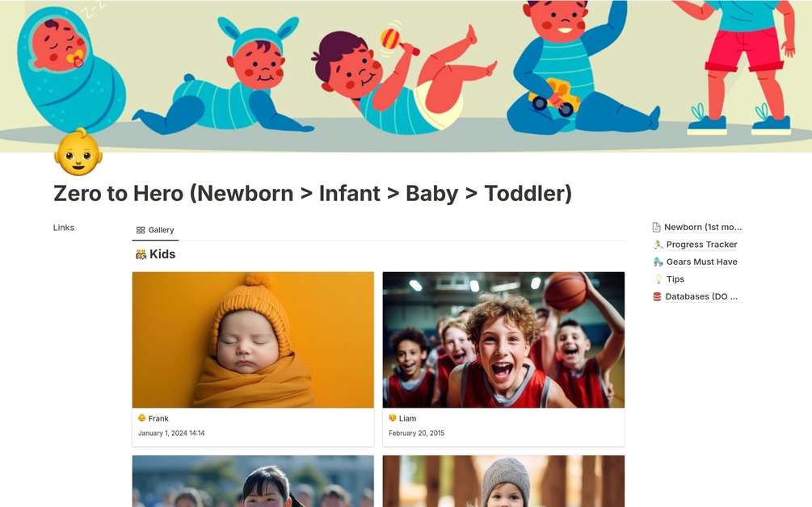Click the Gallery grid view icon
Viewport: 812px width, 507px height.
pyautogui.click(x=141, y=230)
